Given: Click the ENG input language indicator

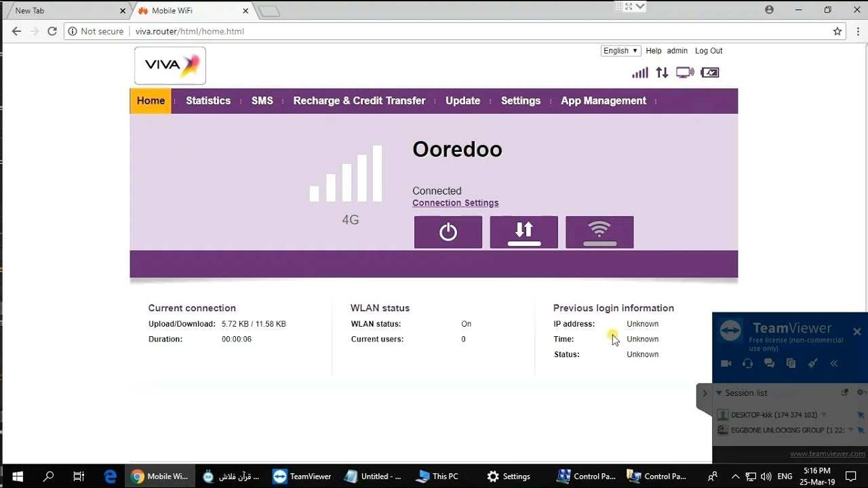Looking at the screenshot, I should click(785, 476).
